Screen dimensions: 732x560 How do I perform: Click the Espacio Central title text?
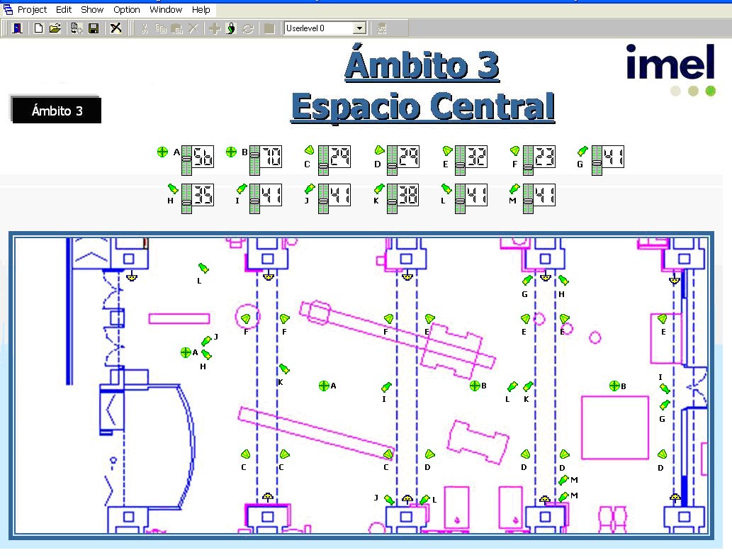[422, 107]
